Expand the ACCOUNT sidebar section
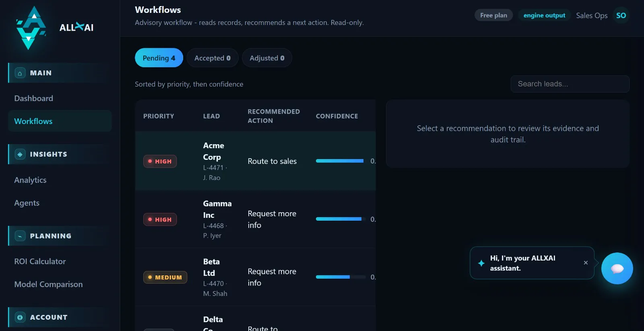The width and height of the screenshot is (644, 331). point(60,317)
